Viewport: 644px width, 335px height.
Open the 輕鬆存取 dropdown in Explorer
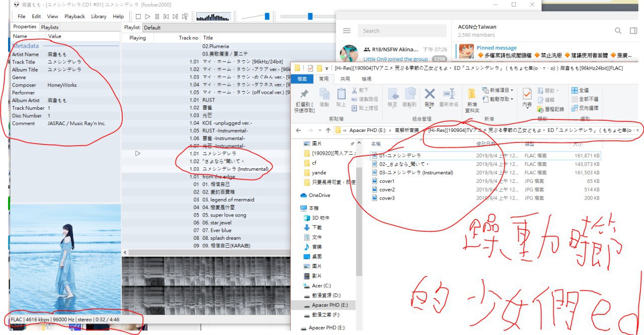pos(498,99)
